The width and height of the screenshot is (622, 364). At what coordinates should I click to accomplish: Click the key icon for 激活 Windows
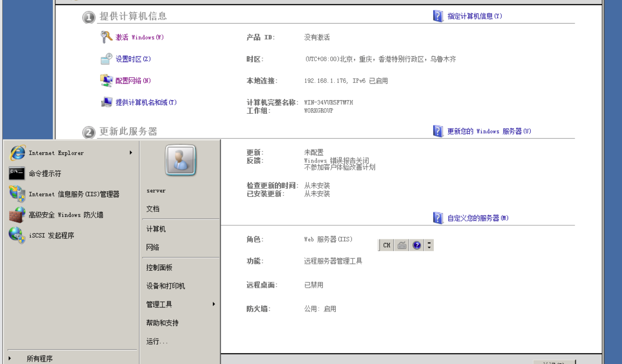click(106, 37)
